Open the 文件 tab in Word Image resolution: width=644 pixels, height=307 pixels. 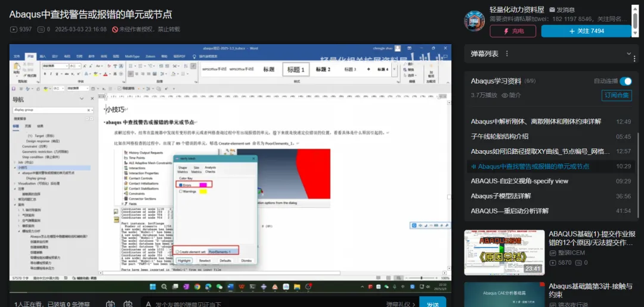click(17, 56)
